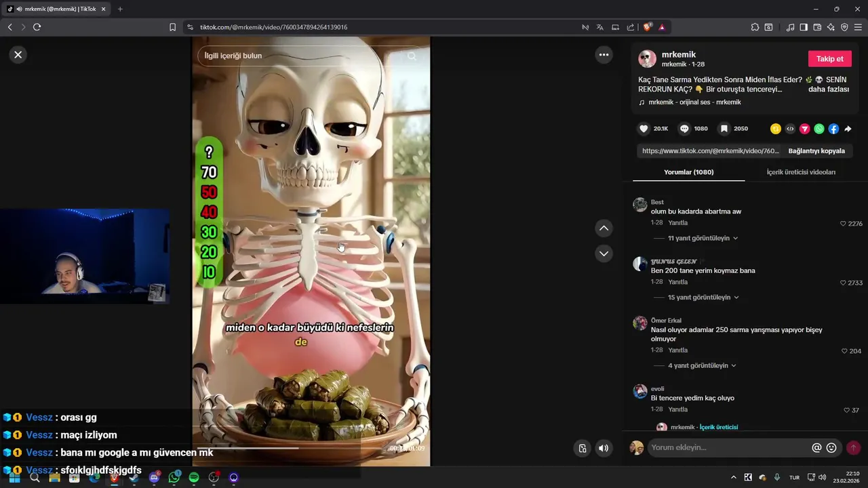Toggle auto-scroll icon beside the volume button
Screen dimensions: 868x488
pos(582,448)
